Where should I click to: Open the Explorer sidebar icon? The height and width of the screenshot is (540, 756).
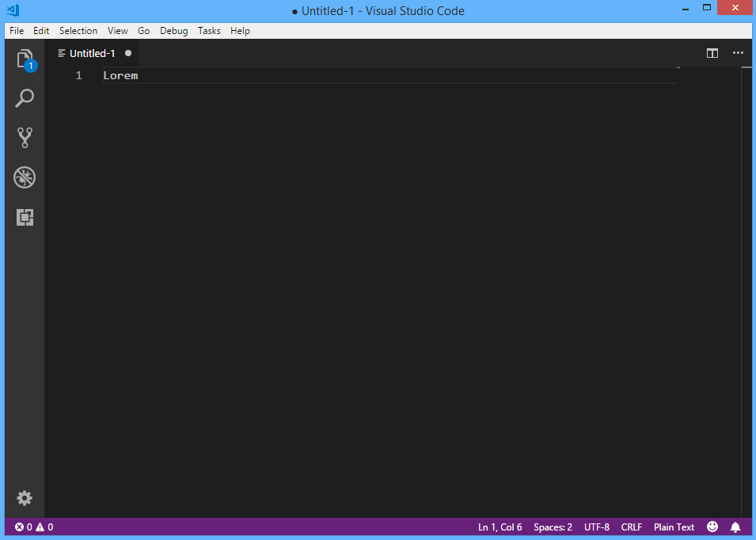(x=25, y=59)
